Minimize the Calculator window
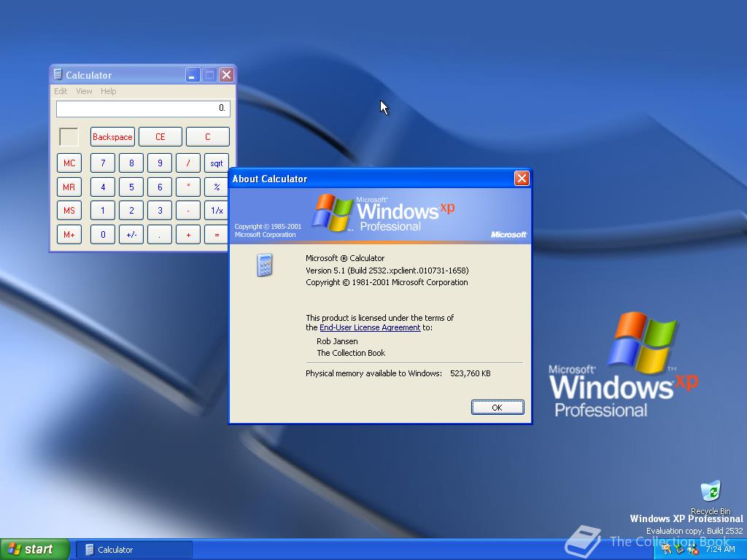Image resolution: width=747 pixels, height=560 pixels. click(x=193, y=75)
